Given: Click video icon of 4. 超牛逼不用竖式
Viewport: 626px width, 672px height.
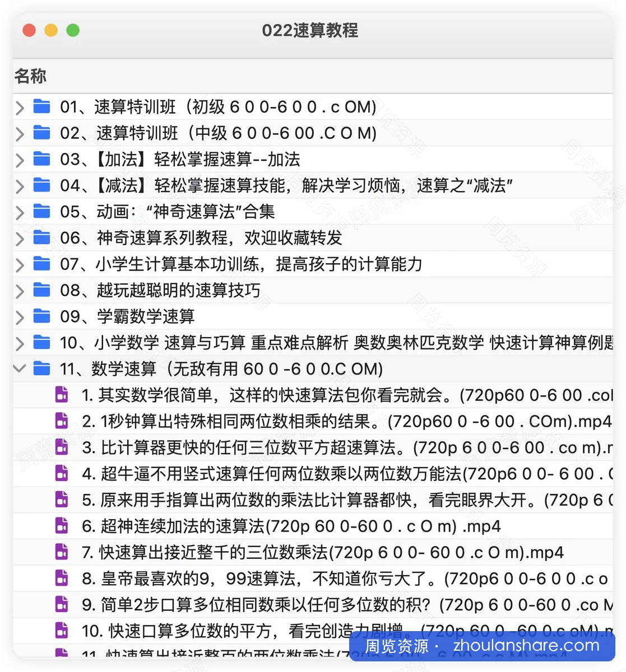Looking at the screenshot, I should 62,473.
